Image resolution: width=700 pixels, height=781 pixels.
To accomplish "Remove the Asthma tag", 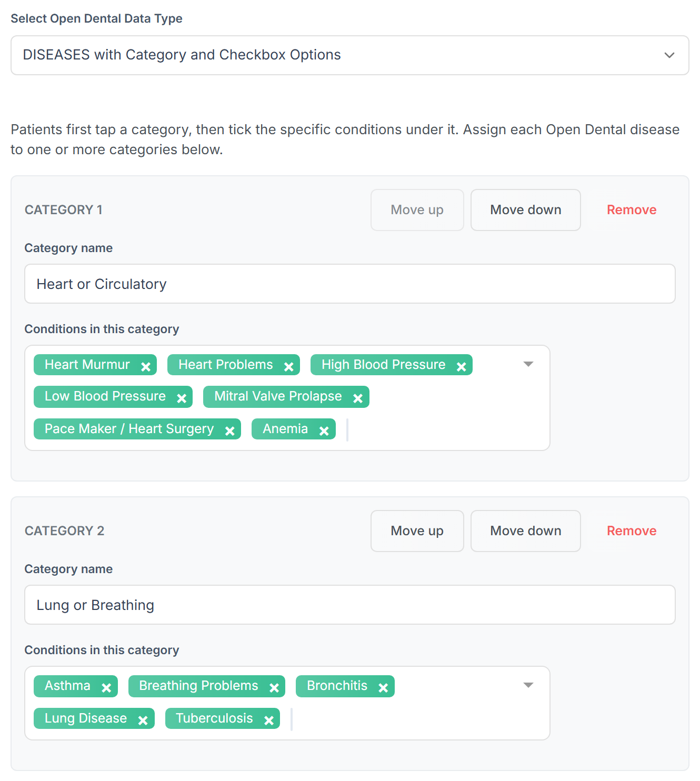I will (x=106, y=688).
